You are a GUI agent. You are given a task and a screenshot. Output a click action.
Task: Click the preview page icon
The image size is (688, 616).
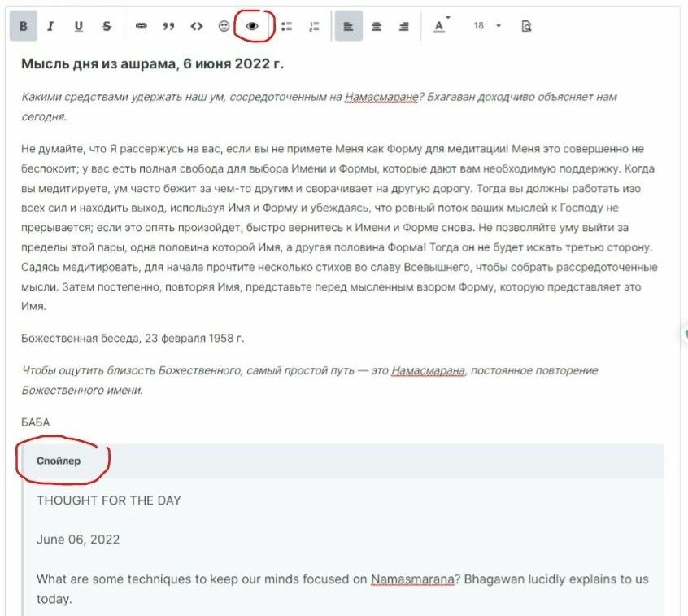(x=526, y=26)
